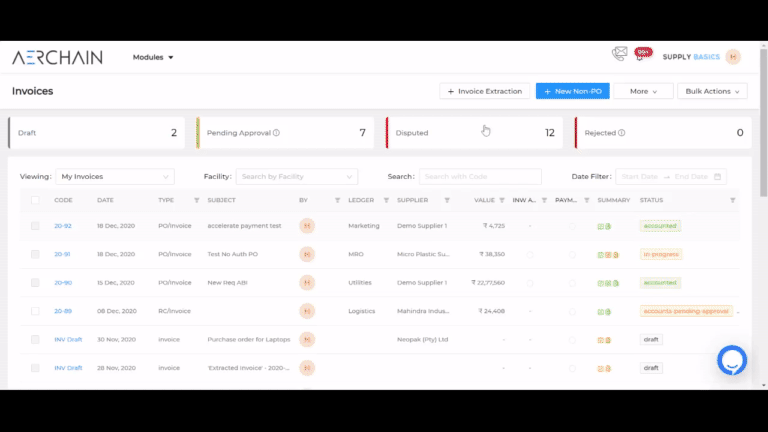Open the Viewing My Invoices dropdown

pos(115,176)
